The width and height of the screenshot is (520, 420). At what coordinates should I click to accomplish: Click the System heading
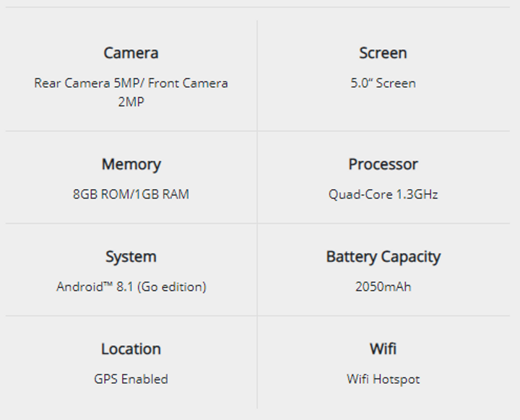click(x=131, y=257)
